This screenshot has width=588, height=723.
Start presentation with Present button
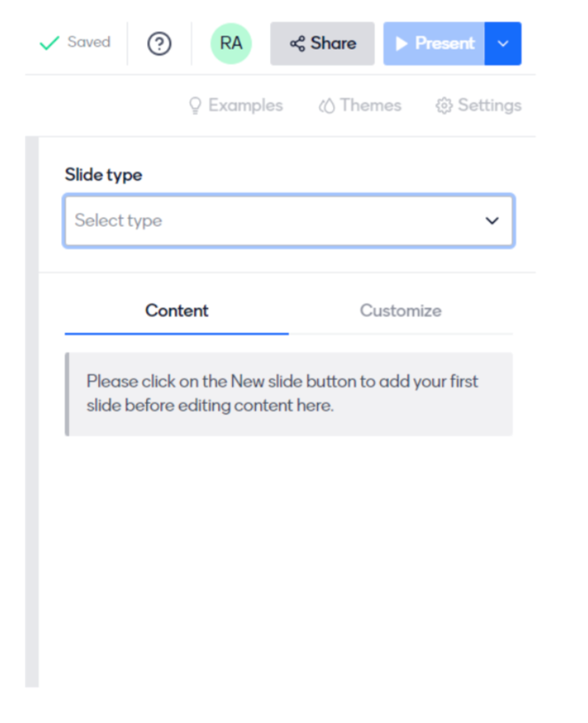click(x=434, y=43)
